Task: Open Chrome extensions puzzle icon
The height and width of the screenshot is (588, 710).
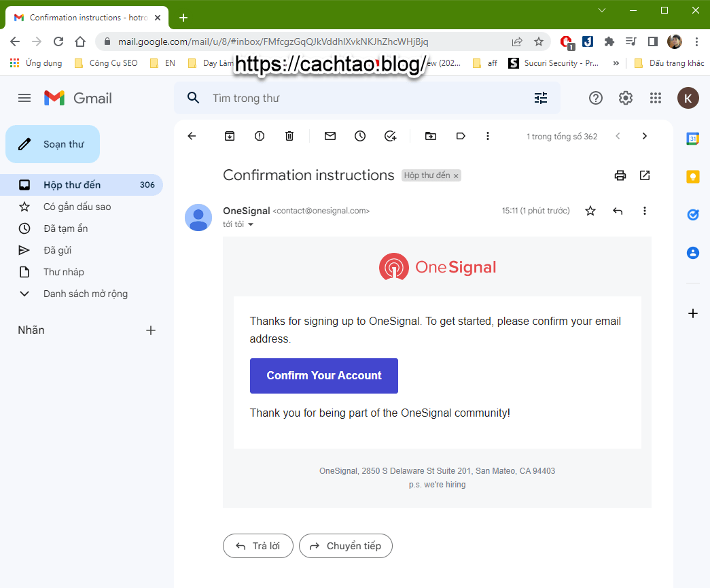Action: [609, 41]
